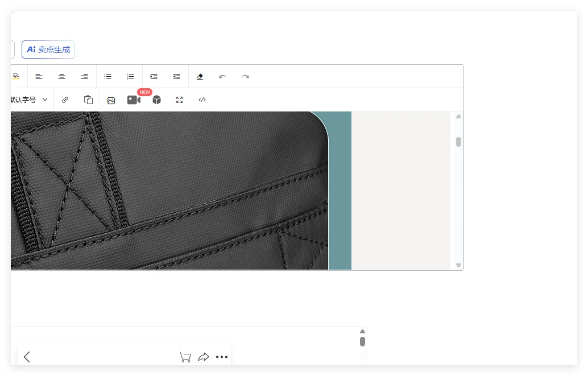Click the black bag product image

169,191
